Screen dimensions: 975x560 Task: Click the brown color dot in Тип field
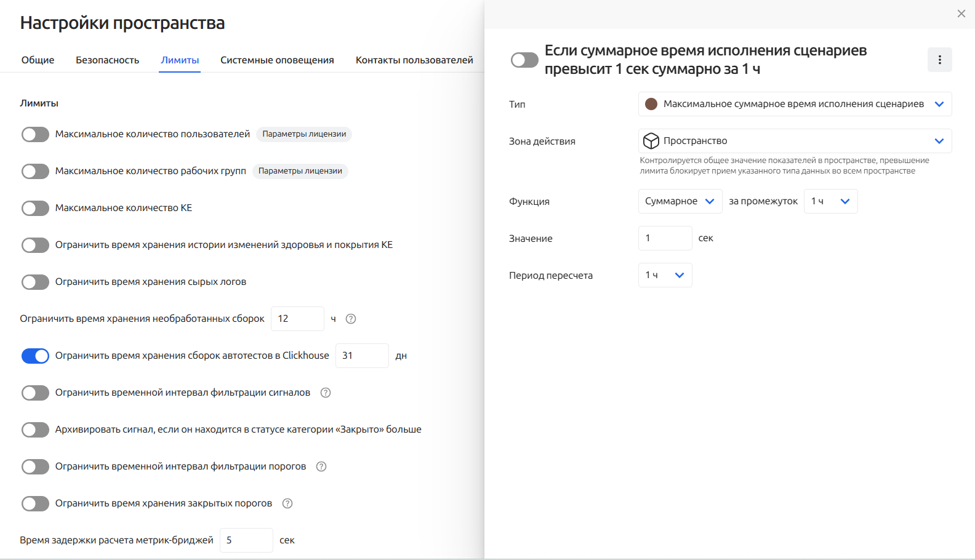coord(651,104)
